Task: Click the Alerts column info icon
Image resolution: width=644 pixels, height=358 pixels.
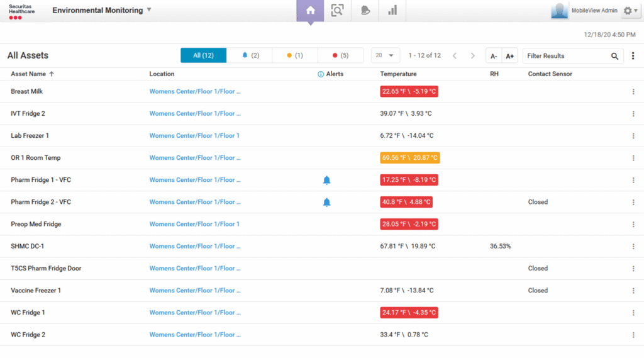Action: [321, 74]
